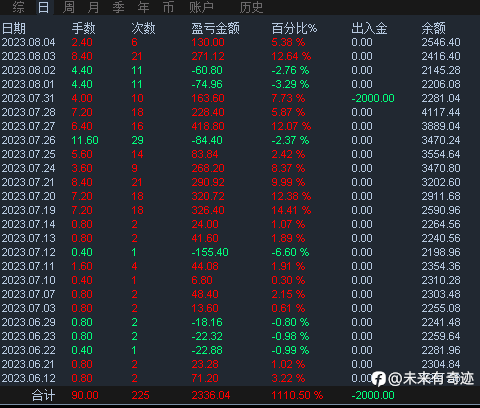The image size is (480, 408).
Task: Select the date 2023.07.31 cell
Action: 28,98
